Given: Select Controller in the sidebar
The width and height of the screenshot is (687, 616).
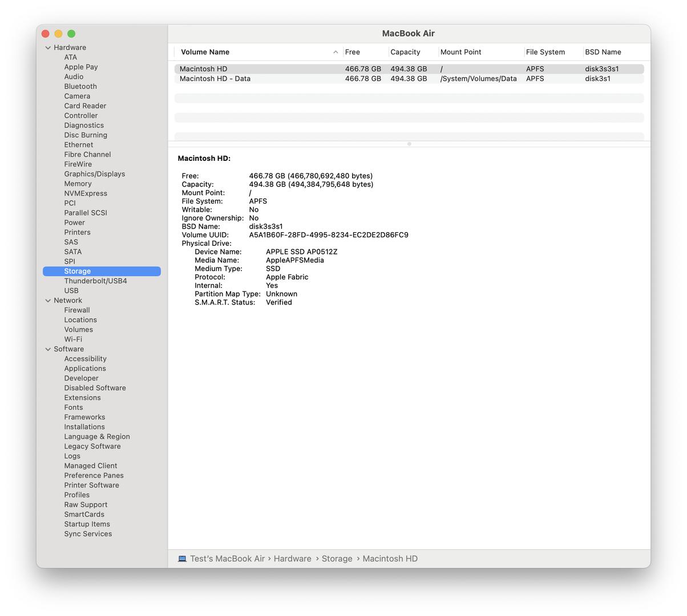Looking at the screenshot, I should click(x=81, y=116).
